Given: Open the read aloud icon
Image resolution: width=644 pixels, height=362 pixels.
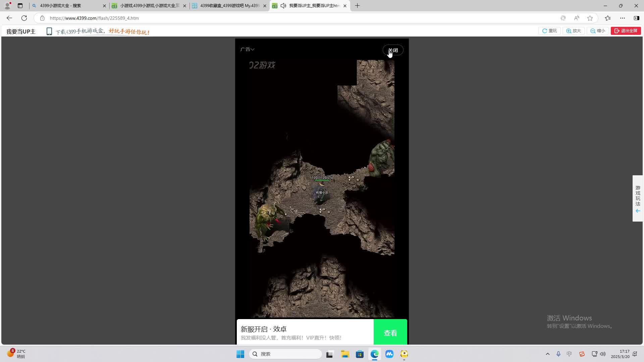Looking at the screenshot, I should [x=577, y=18].
